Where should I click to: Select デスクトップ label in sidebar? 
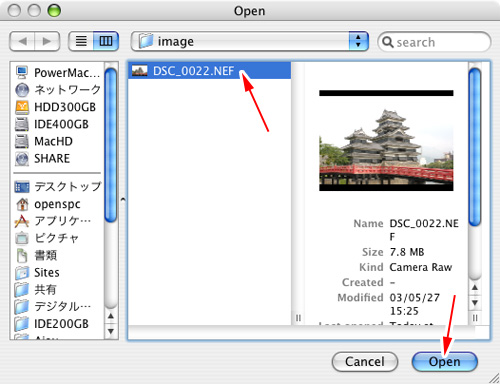point(68,187)
